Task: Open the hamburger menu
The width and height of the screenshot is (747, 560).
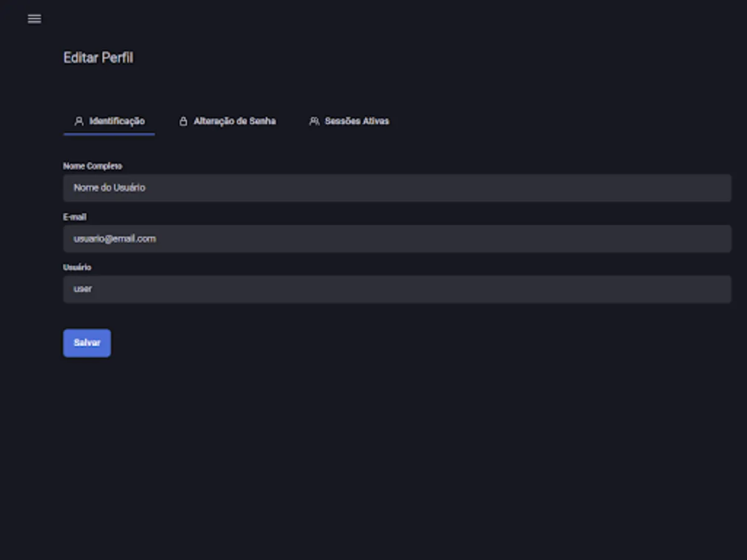Action: point(34,19)
